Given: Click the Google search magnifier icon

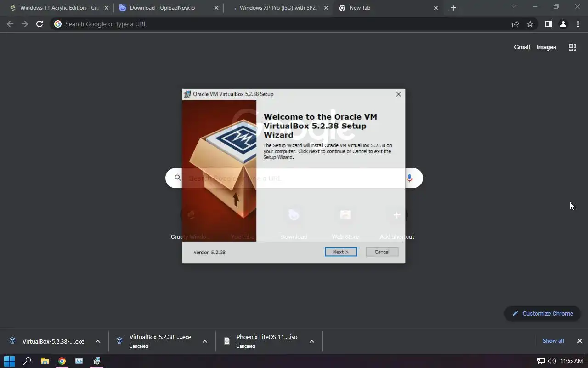Looking at the screenshot, I should pos(178,178).
